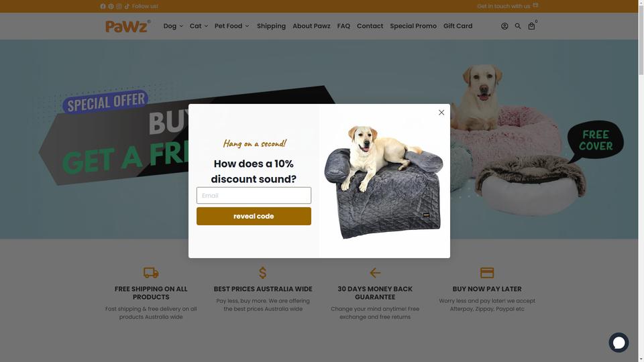
Task: Open the Instagram social icon
Action: (119, 6)
